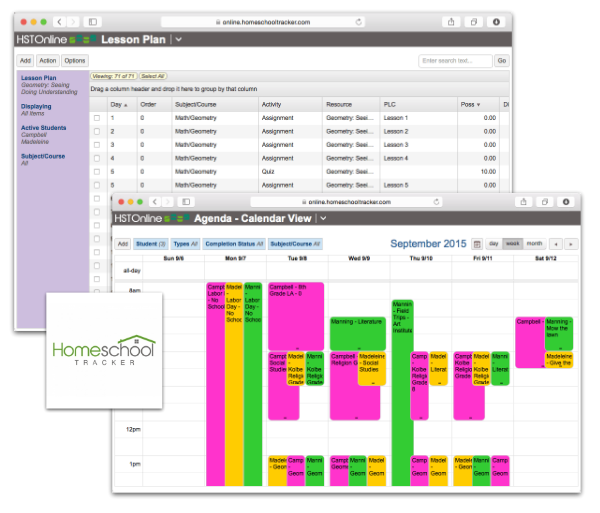Open date picker calendar icon beside September 2015
The height and width of the screenshot is (513, 600).
pos(477,244)
